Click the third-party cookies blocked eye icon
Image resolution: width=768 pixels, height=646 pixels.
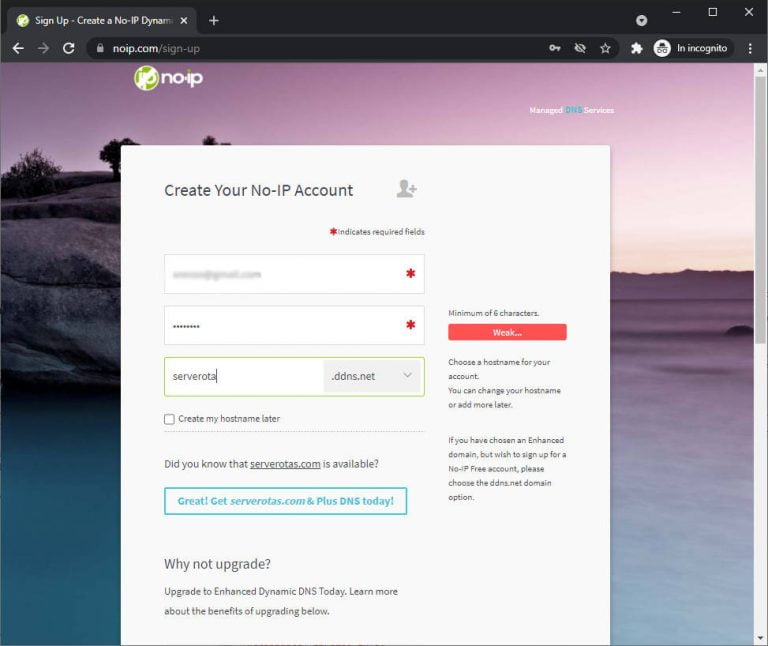580,48
